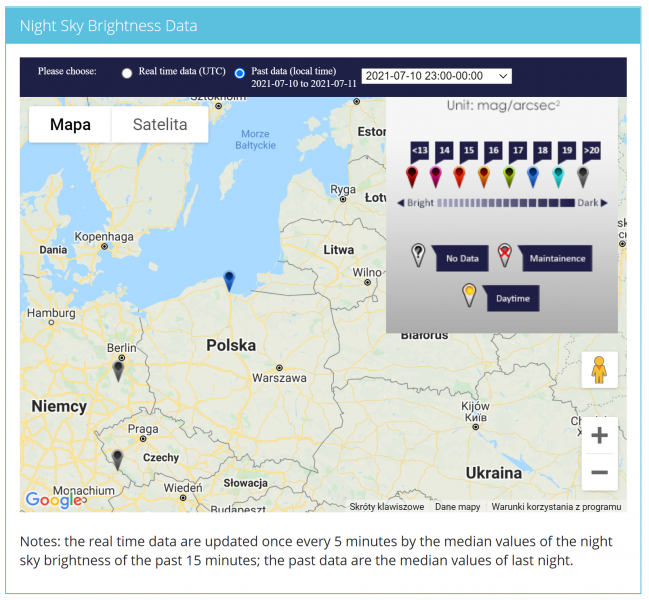Switch to the Satelita view
Image resolution: width=649 pixels, height=600 pixels.
(160, 125)
